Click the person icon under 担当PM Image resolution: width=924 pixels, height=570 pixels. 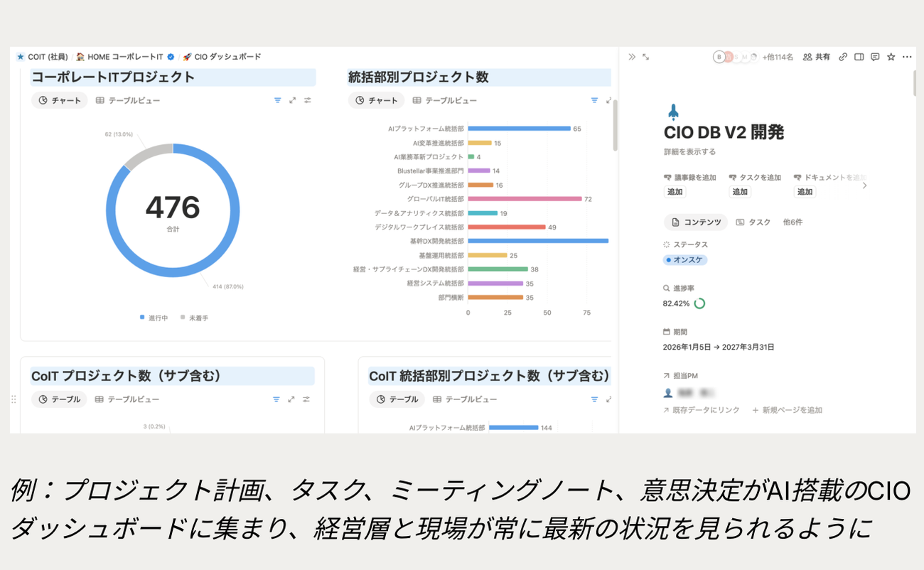coord(667,392)
